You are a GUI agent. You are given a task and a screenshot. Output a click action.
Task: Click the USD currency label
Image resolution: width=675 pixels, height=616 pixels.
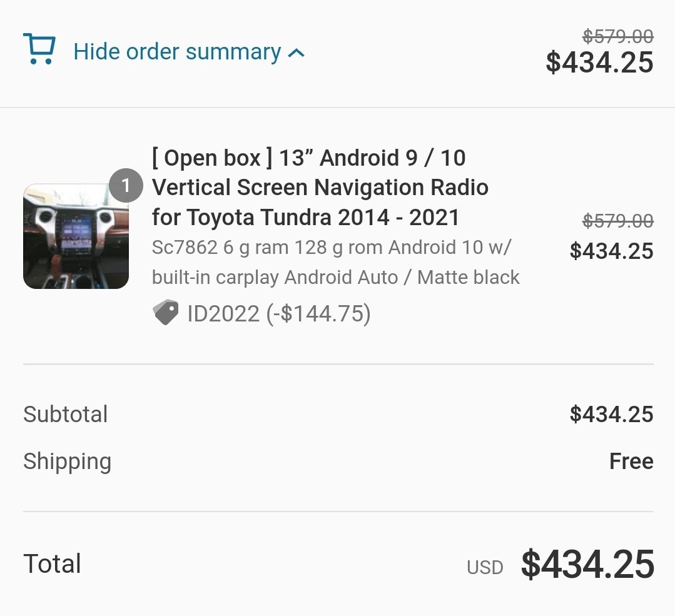tap(485, 567)
